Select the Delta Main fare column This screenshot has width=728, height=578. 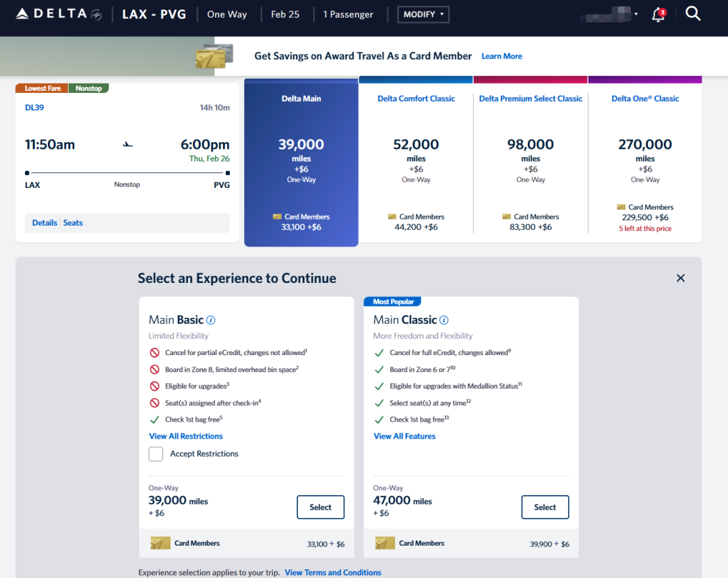tap(301, 162)
